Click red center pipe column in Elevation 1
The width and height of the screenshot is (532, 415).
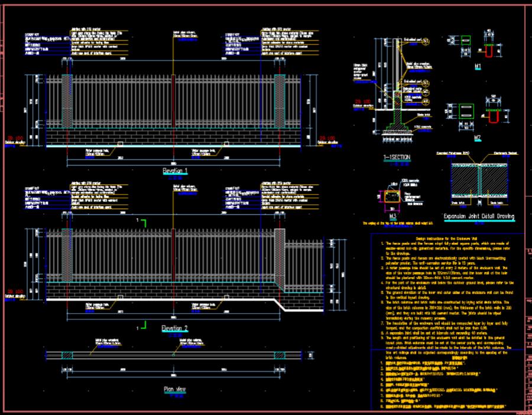[x=173, y=102]
